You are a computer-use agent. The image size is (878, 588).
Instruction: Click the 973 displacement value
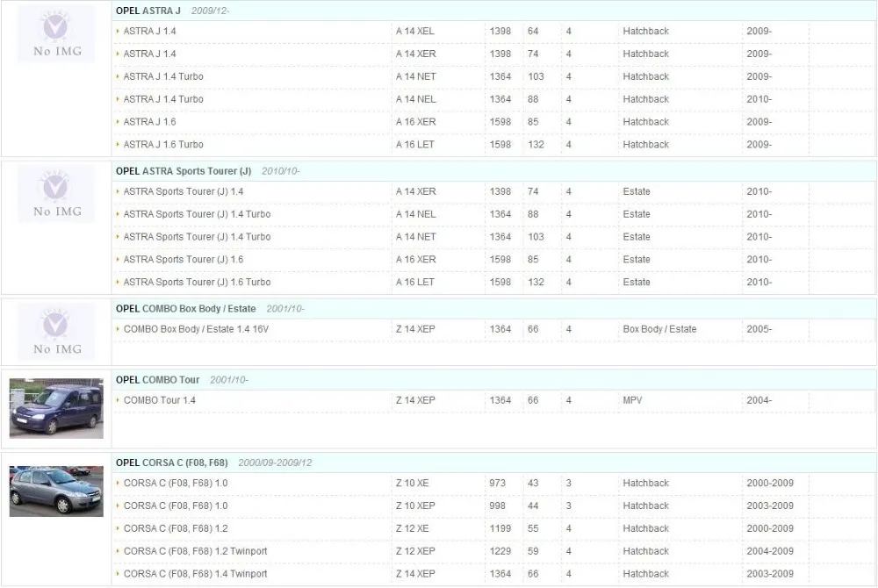(x=497, y=483)
